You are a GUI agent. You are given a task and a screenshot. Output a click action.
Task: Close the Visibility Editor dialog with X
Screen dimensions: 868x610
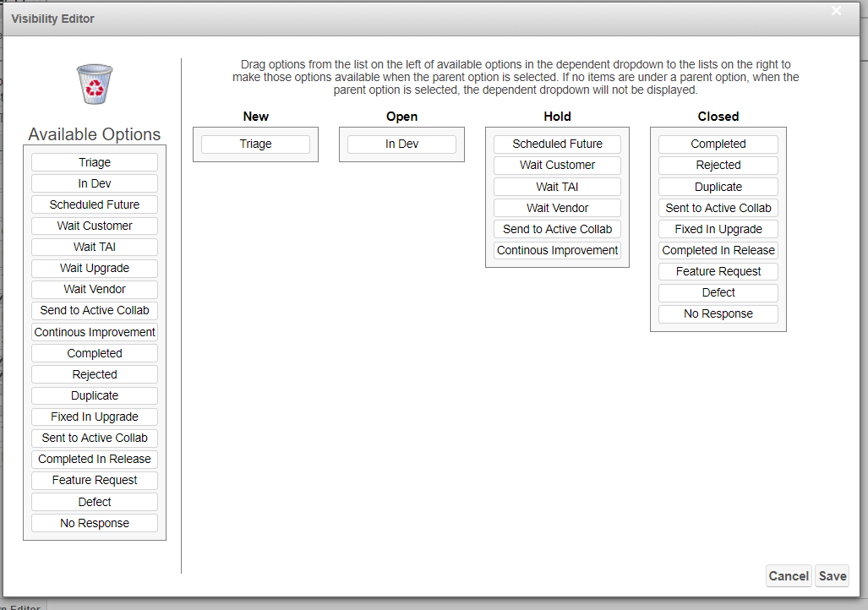click(x=836, y=11)
